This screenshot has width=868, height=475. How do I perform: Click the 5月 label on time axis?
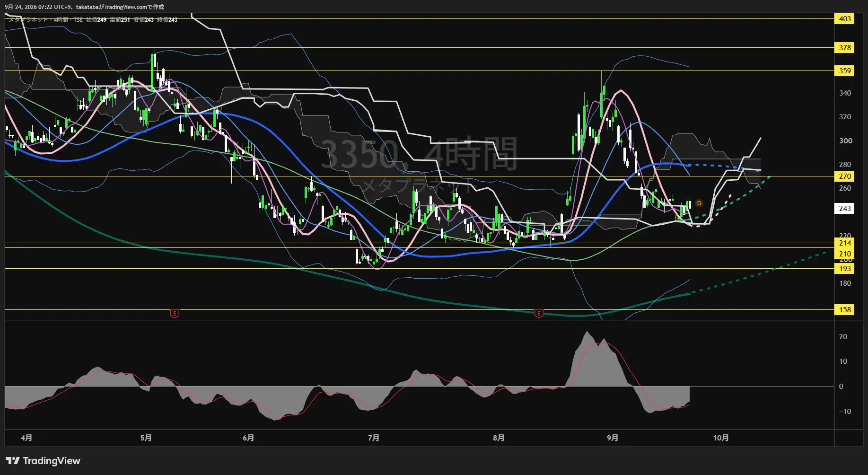146,438
